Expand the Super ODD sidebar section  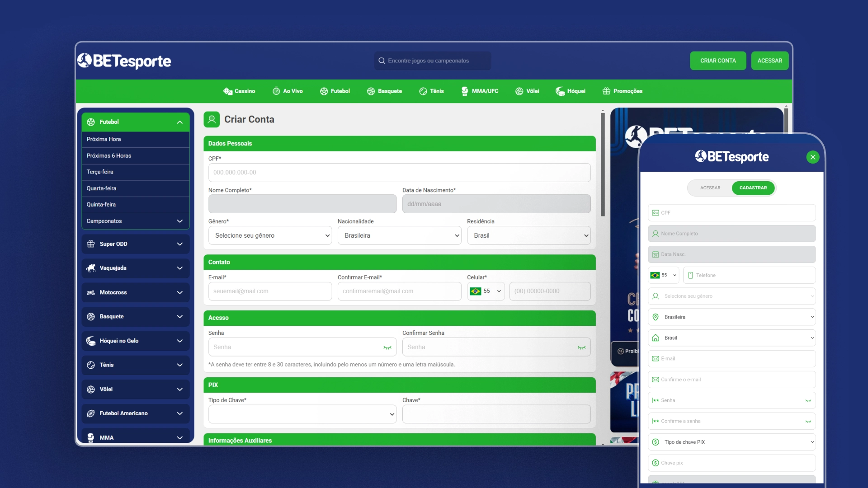[135, 244]
